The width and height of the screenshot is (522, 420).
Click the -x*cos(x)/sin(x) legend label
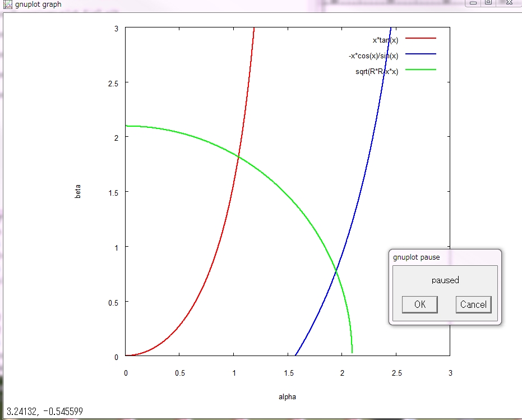373,56
